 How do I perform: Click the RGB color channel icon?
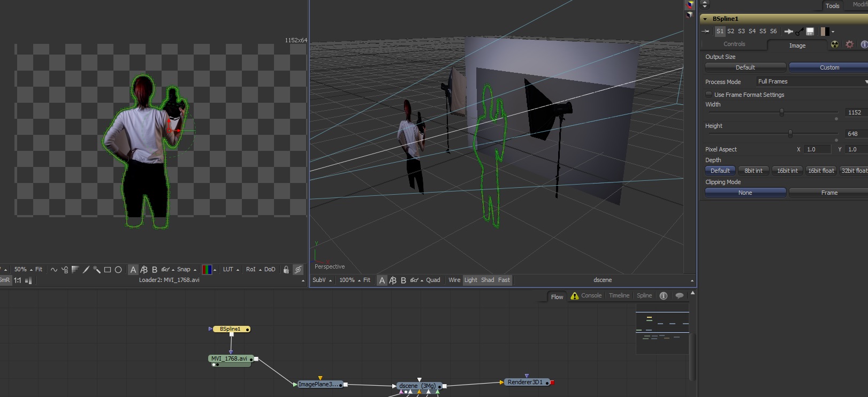[207, 270]
